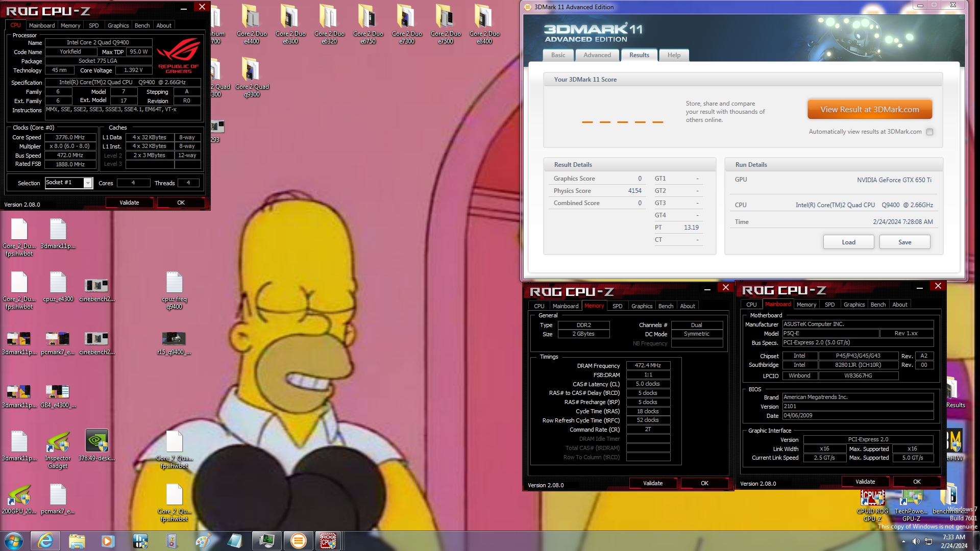Image resolution: width=980 pixels, height=551 pixels.
Task: Open the Core 2 Duo e7500 folder
Action: (446, 24)
